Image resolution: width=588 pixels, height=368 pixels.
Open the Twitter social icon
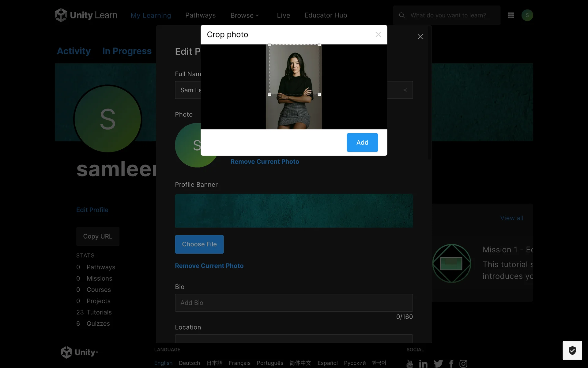click(438, 363)
